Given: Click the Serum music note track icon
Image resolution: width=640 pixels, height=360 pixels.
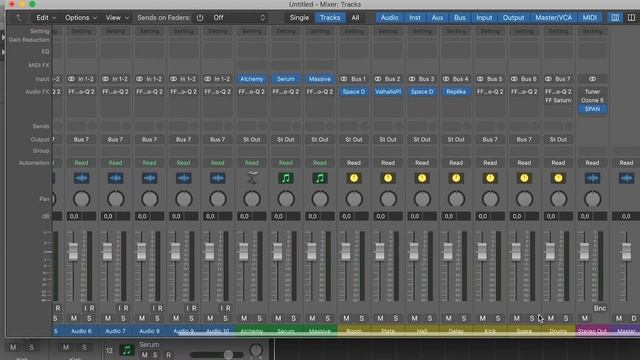Looking at the screenshot, I should tap(286, 178).
